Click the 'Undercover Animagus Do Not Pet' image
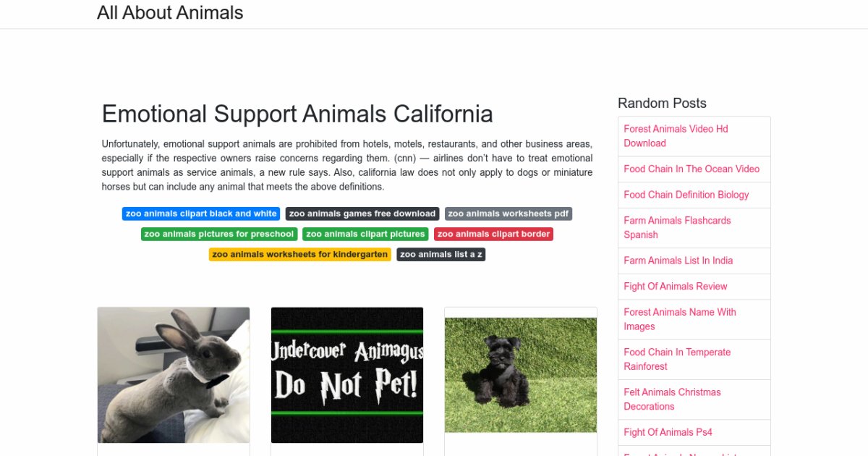Screen dimensions: 868x456 pyautogui.click(x=347, y=375)
